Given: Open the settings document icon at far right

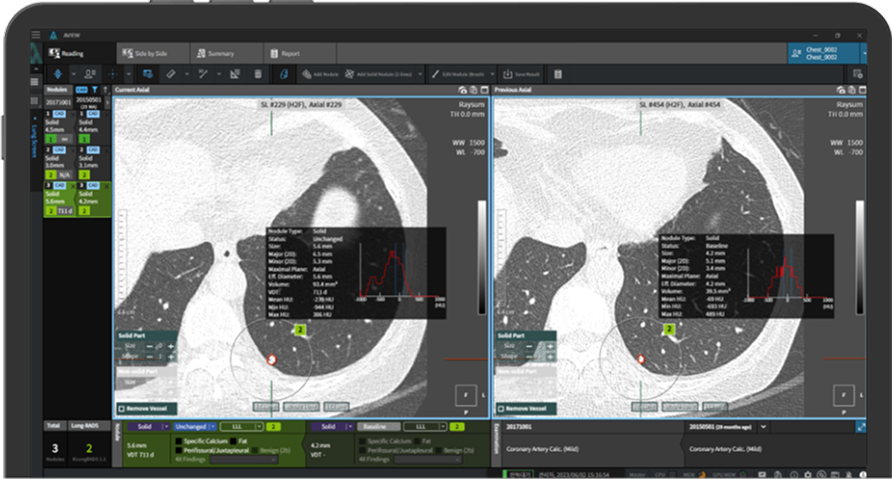Looking at the screenshot, I should point(857,74).
